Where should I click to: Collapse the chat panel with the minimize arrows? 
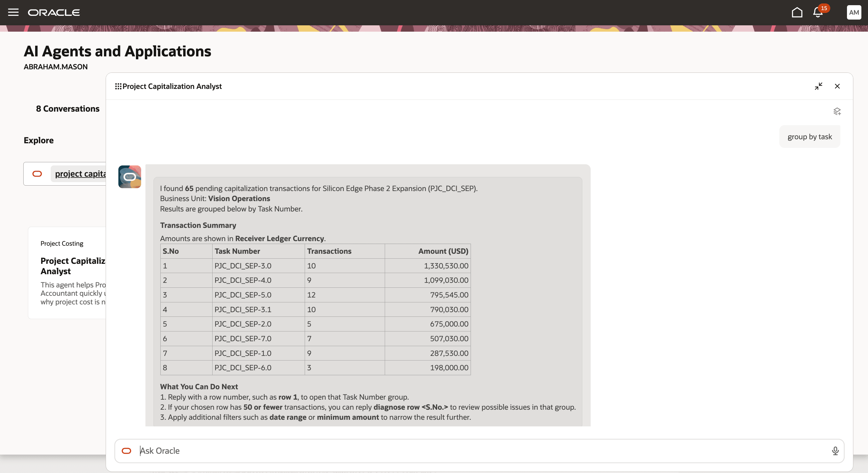pyautogui.click(x=818, y=86)
